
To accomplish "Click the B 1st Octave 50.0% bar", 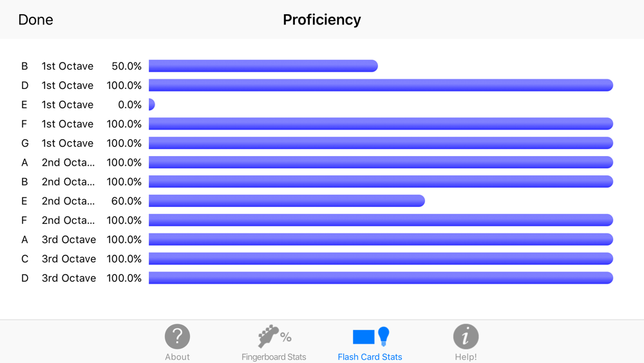I will (x=263, y=66).
